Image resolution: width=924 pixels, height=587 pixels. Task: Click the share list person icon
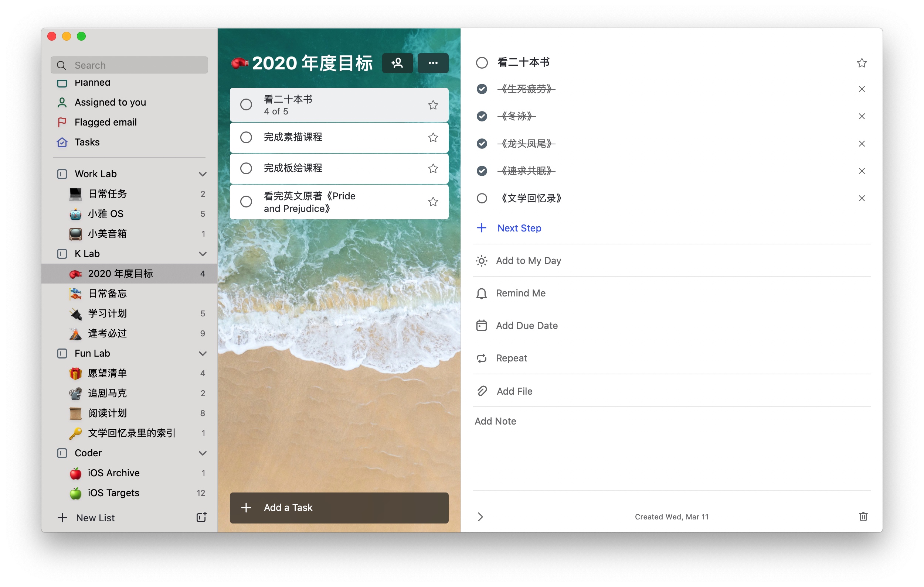[397, 63]
